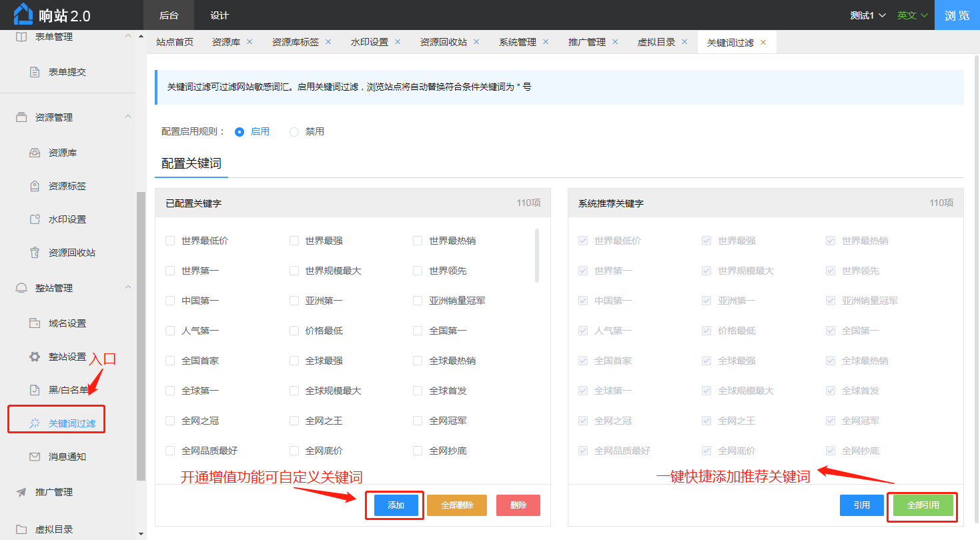
Task: Collapse the 资源管理 sidebar section
Action: (128, 117)
